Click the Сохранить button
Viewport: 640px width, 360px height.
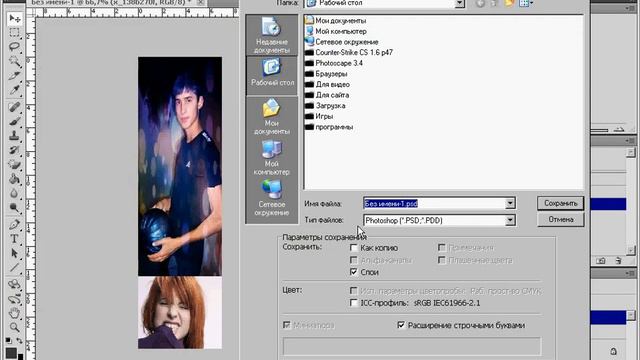560,203
